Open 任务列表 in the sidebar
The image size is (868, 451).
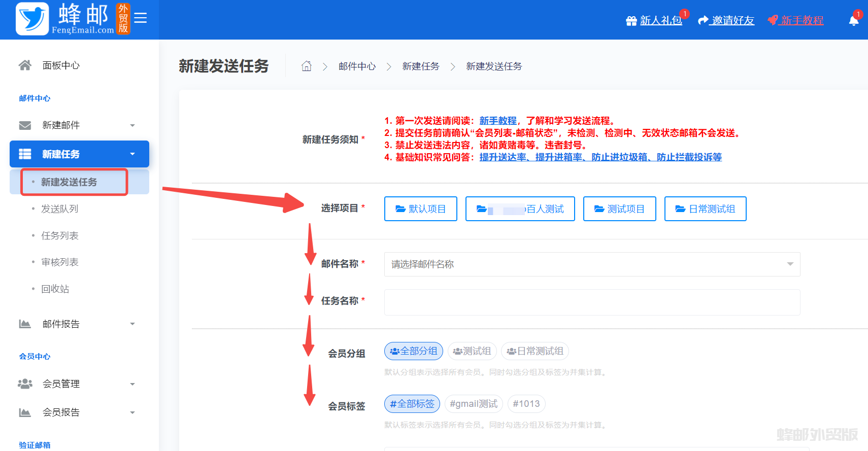59,235
